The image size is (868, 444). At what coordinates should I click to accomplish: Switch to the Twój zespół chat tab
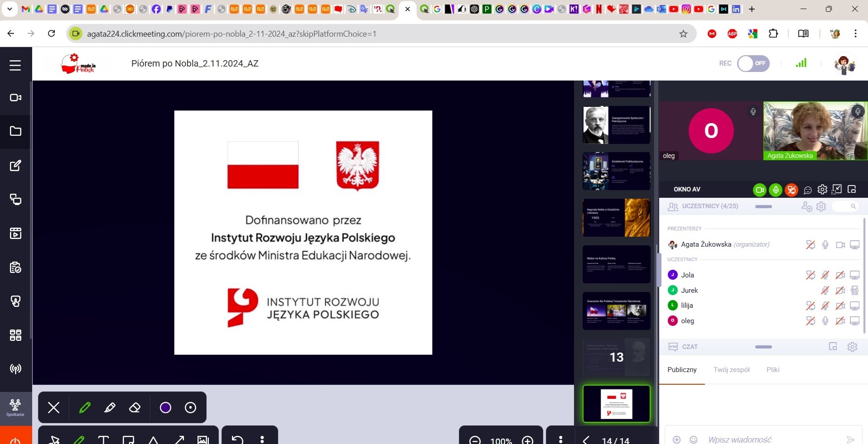(x=732, y=370)
